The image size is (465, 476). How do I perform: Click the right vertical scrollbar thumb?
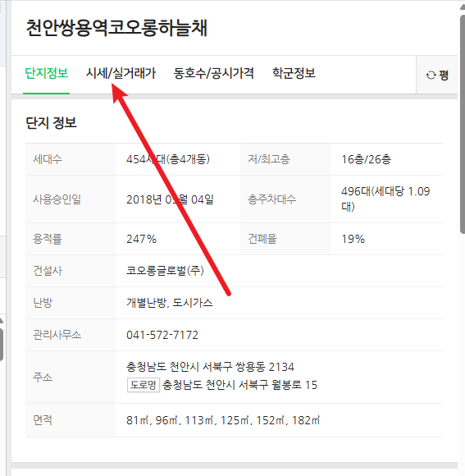[x=463, y=125]
